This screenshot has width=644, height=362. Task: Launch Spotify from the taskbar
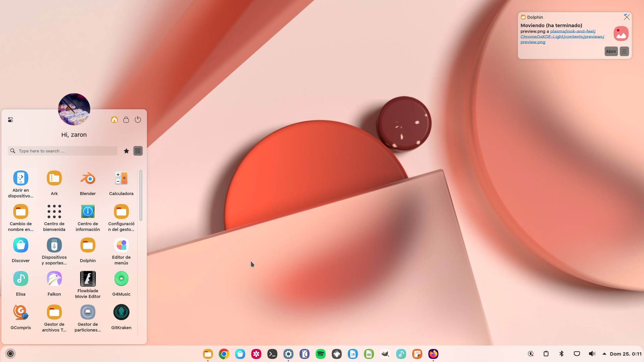click(x=321, y=354)
